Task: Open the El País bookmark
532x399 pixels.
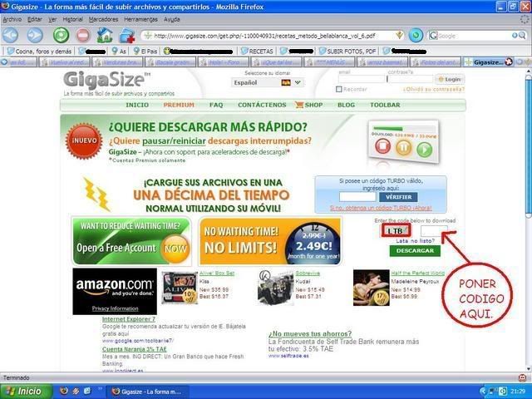Action: point(145,52)
